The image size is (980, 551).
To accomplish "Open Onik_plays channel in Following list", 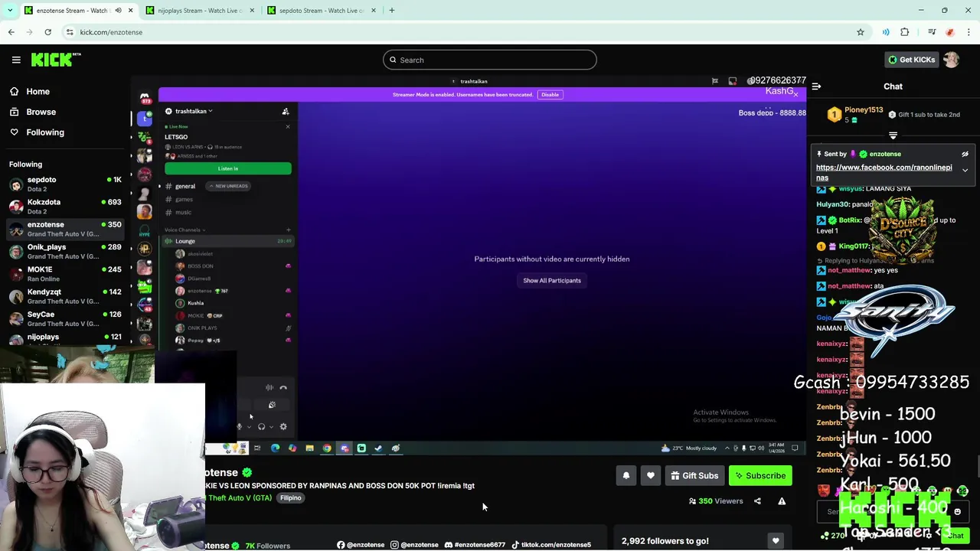I will pos(65,251).
